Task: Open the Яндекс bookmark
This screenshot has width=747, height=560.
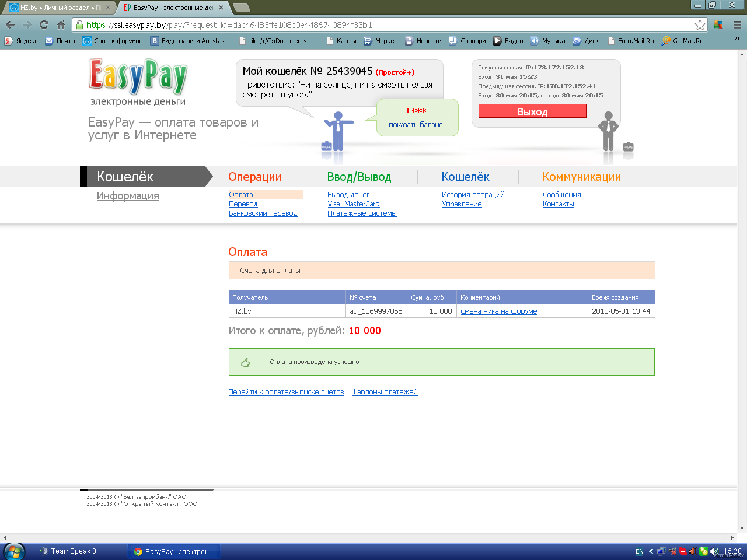Action: [21, 41]
